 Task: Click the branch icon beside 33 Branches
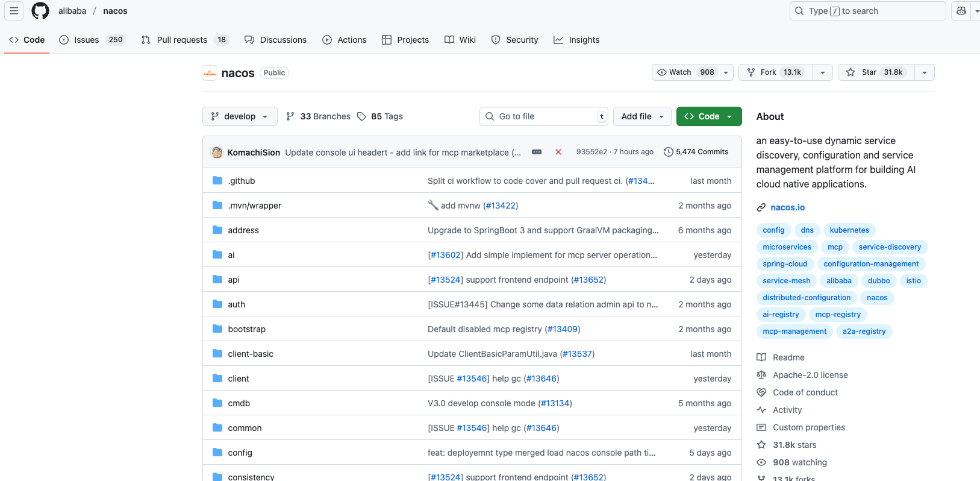[x=290, y=116]
